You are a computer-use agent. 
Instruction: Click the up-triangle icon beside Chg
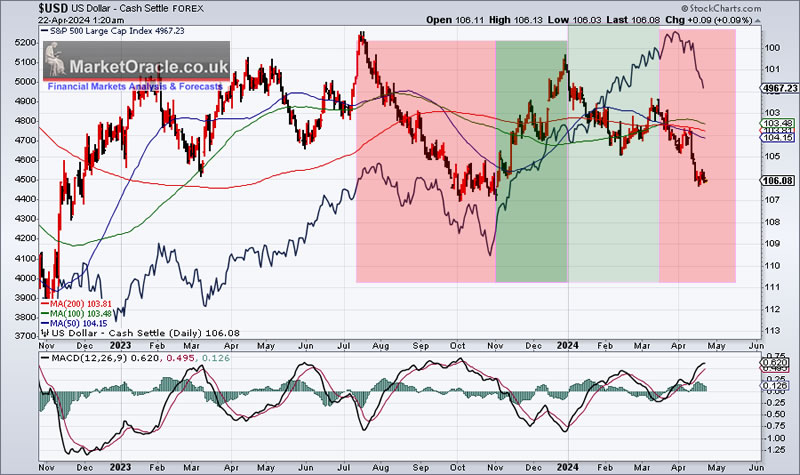[x=757, y=20]
